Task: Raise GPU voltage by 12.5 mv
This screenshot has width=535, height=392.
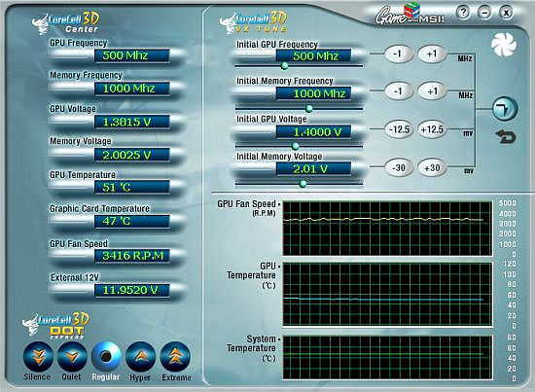Action: coord(432,129)
